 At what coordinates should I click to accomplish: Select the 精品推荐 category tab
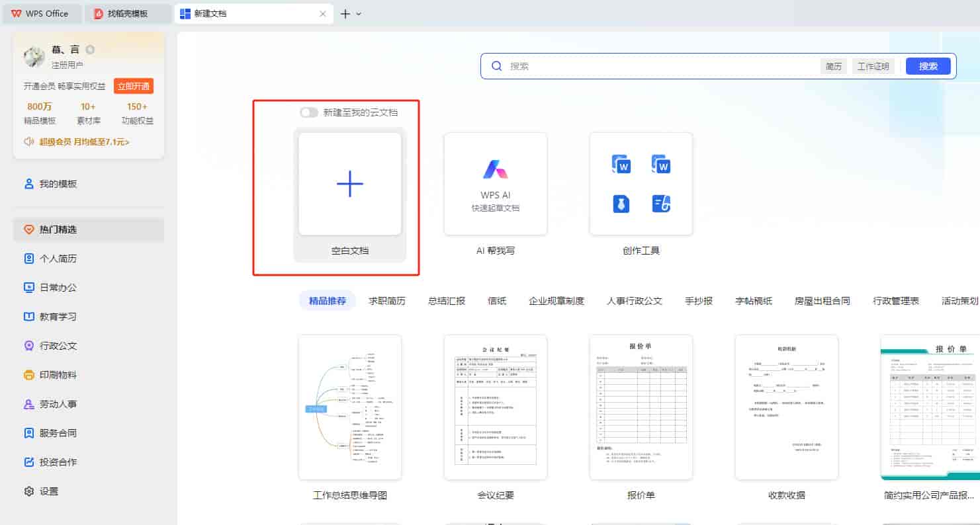coord(328,301)
